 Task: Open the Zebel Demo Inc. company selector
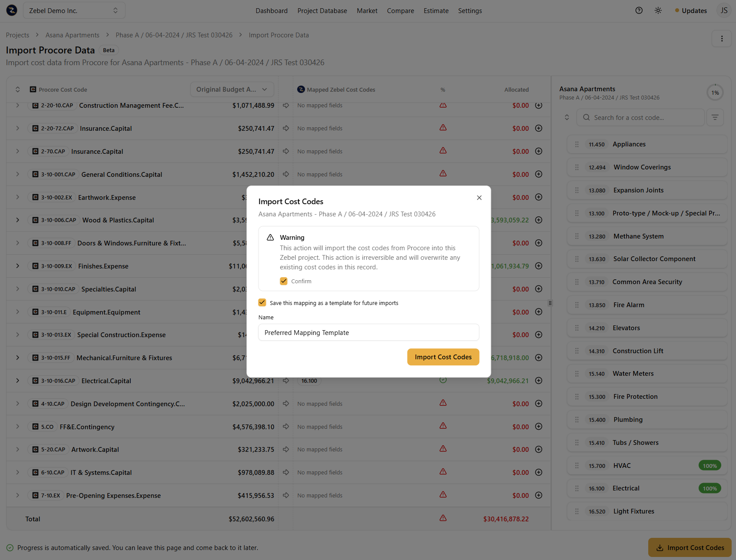coord(73,10)
